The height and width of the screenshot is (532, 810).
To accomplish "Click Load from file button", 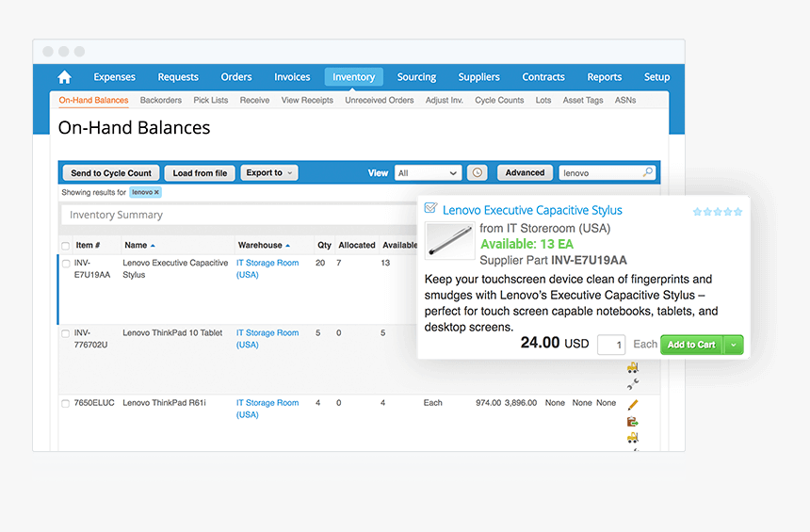I will (200, 173).
